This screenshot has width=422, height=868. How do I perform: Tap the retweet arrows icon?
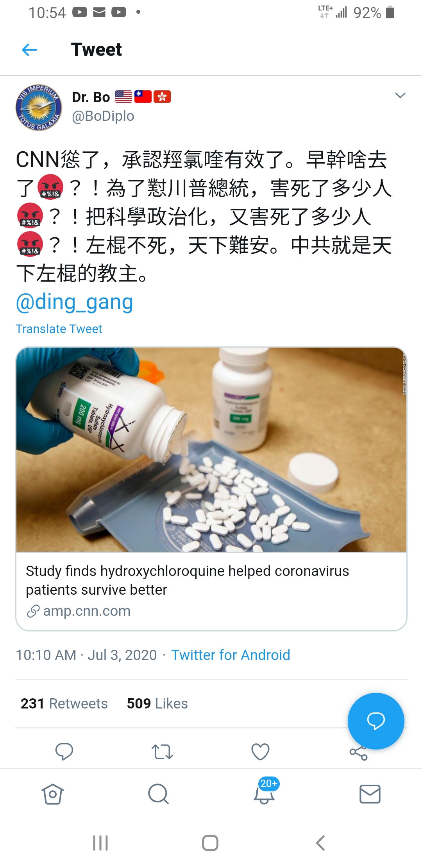pyautogui.click(x=162, y=751)
